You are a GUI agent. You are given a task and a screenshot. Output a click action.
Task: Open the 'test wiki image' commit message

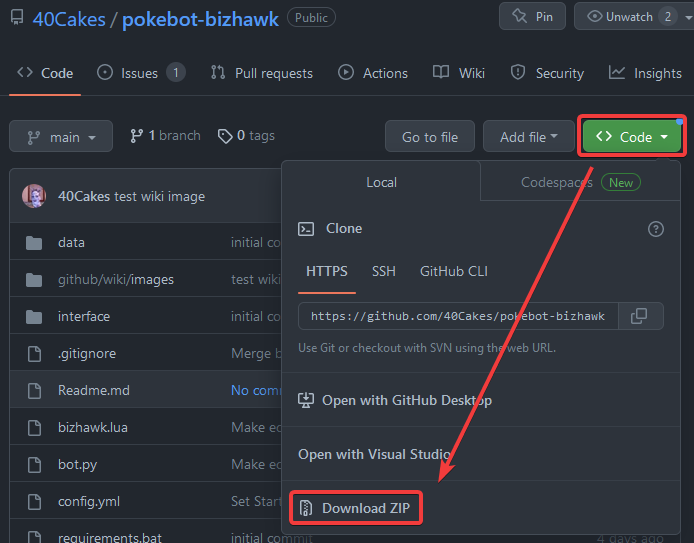pyautogui.click(x=159, y=196)
